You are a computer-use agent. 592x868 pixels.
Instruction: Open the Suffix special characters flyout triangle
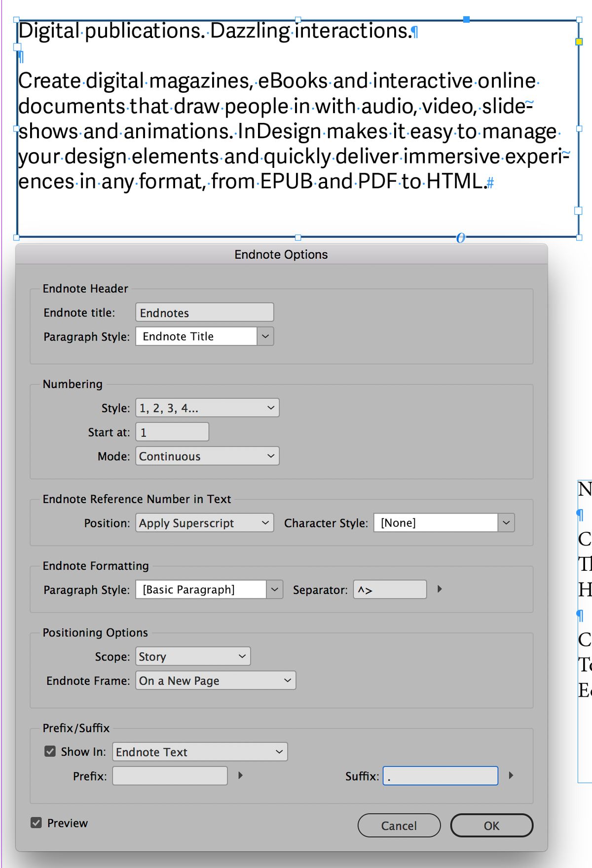(x=511, y=775)
